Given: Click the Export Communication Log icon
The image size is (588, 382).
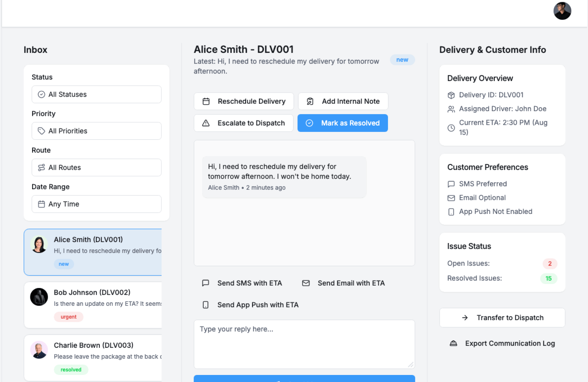Looking at the screenshot, I should (453, 343).
